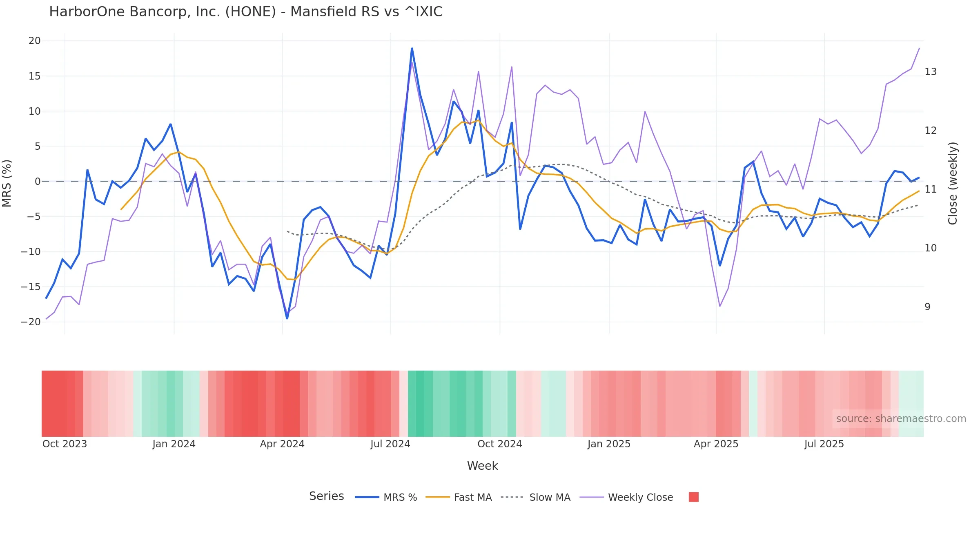
Task: Click the 9 tick on Close axis
Action: pyautogui.click(x=928, y=307)
